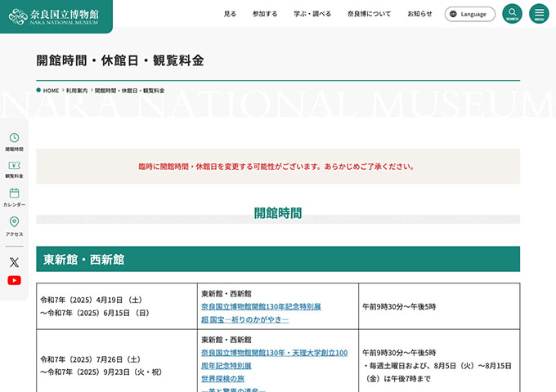Image resolution: width=556 pixels, height=392 pixels.
Task: Open the 見る menu
Action: [230, 14]
